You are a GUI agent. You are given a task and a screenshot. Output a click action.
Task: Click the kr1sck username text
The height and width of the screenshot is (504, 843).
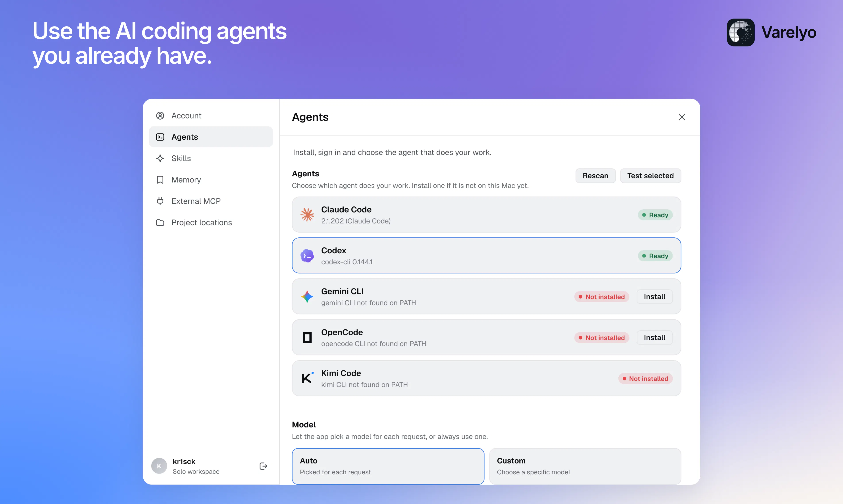tap(184, 461)
